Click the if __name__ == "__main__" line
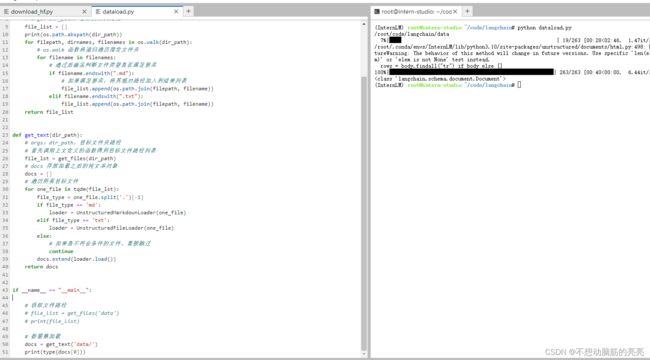 click(x=52, y=290)
